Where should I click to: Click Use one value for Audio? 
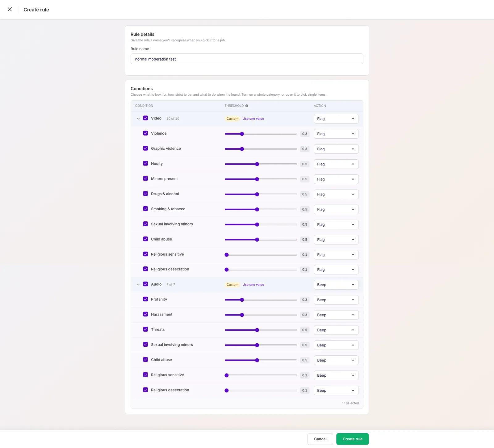(253, 285)
